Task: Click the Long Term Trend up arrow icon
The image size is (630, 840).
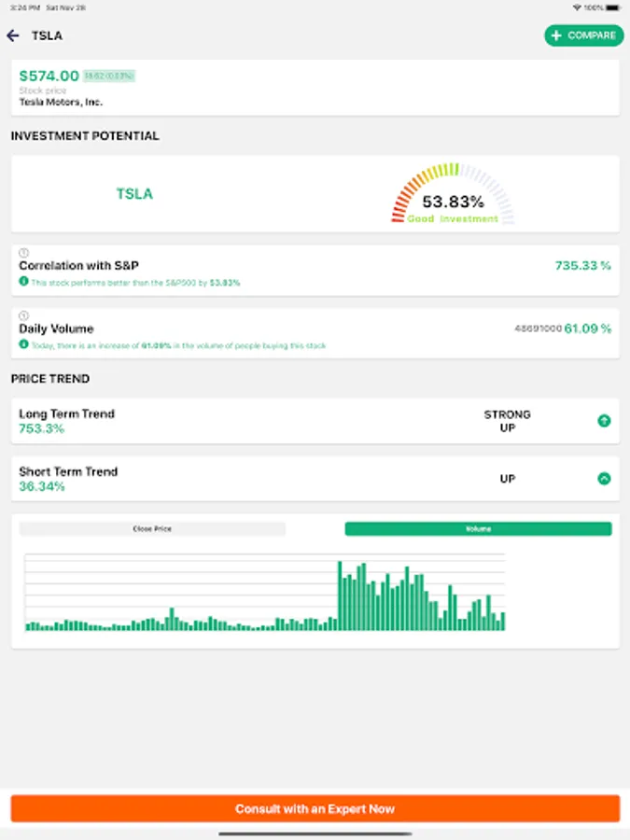Action: [604, 421]
